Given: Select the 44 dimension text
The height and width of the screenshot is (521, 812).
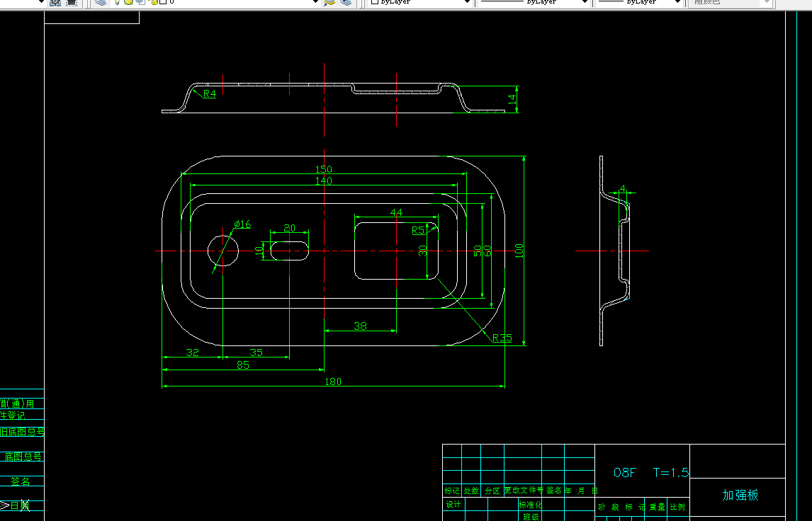Looking at the screenshot, I should [396, 212].
